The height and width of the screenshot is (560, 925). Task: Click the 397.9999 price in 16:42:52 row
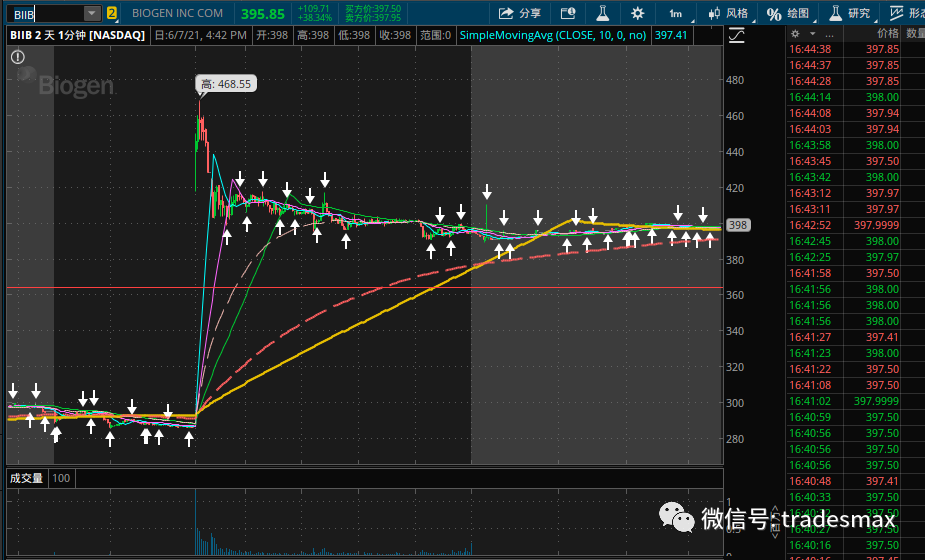(x=877, y=225)
